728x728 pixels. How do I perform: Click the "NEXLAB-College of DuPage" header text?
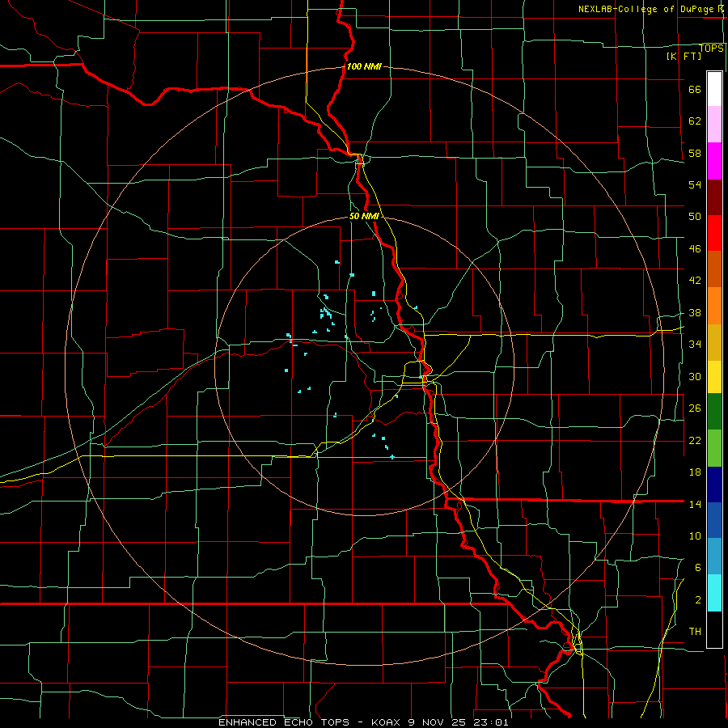[649, 9]
